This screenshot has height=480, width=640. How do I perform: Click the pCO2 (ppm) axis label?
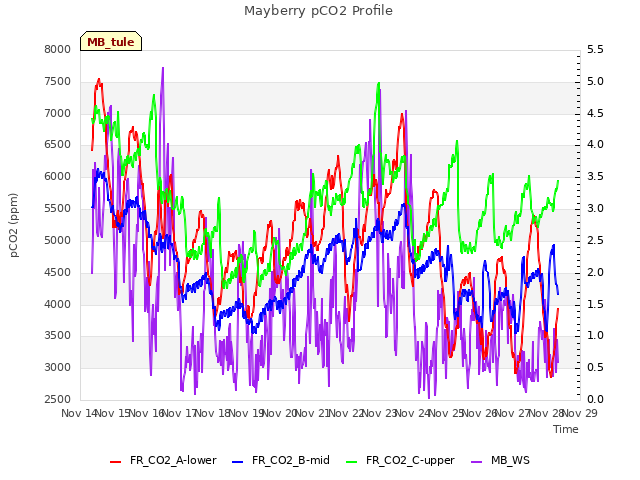13,225
